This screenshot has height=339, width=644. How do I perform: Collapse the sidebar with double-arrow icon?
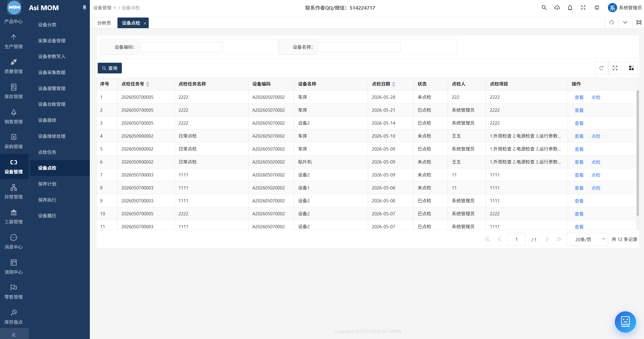click(14, 335)
